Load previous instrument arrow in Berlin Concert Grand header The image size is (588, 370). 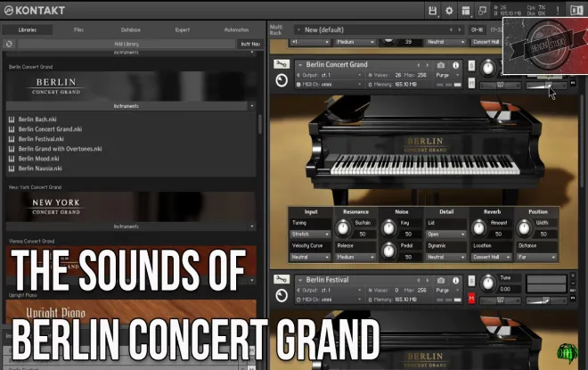point(419,65)
